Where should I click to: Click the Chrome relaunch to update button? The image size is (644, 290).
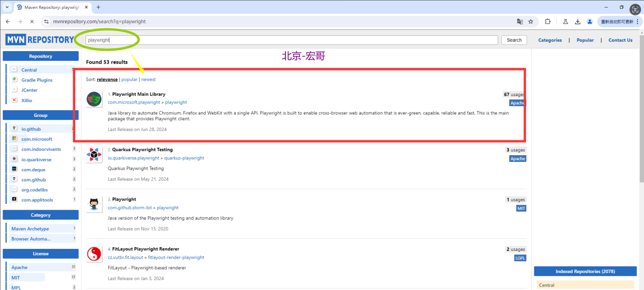[619, 22]
